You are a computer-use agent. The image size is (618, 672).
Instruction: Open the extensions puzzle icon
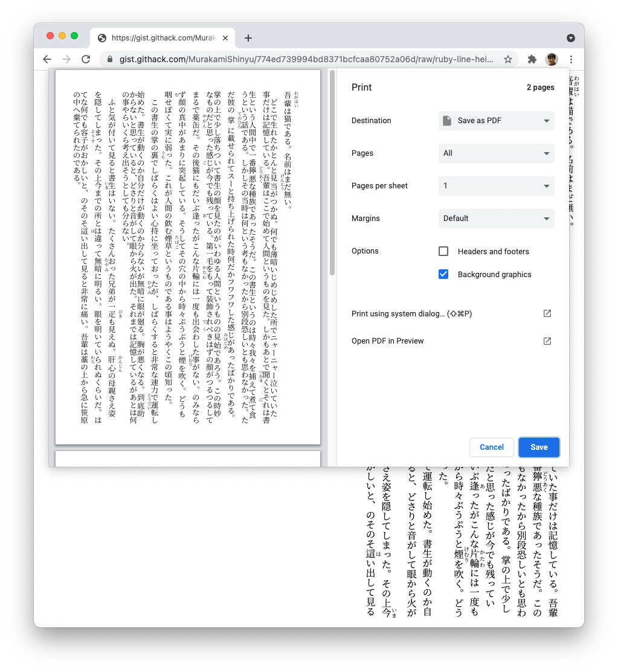pos(532,59)
